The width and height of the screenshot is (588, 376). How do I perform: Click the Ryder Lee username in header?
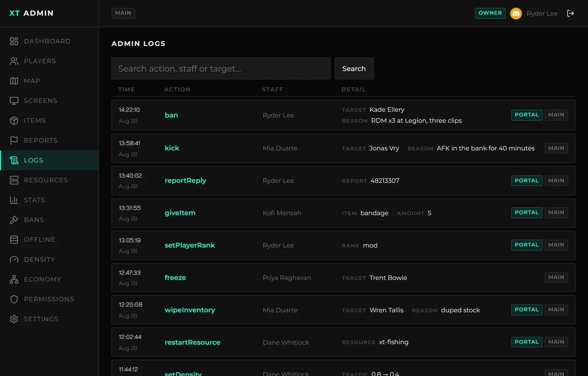click(x=542, y=14)
